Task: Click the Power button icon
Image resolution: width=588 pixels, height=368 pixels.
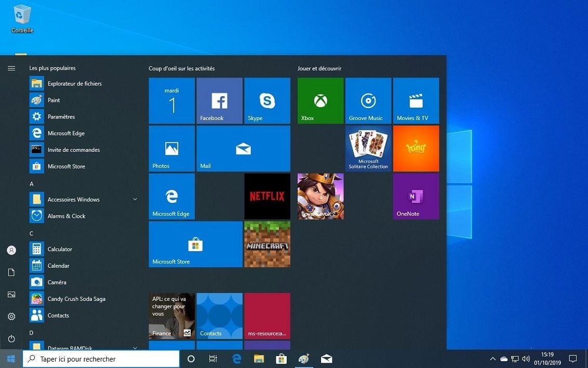Action: [x=11, y=339]
